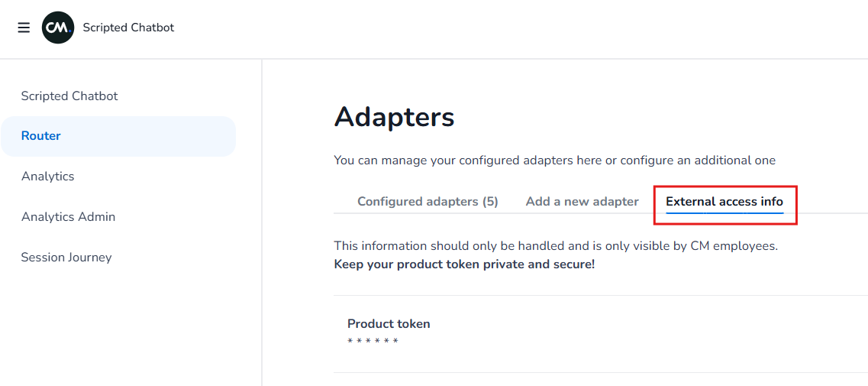This screenshot has width=868, height=386.
Task: Select the Router sidebar item
Action: [x=41, y=136]
